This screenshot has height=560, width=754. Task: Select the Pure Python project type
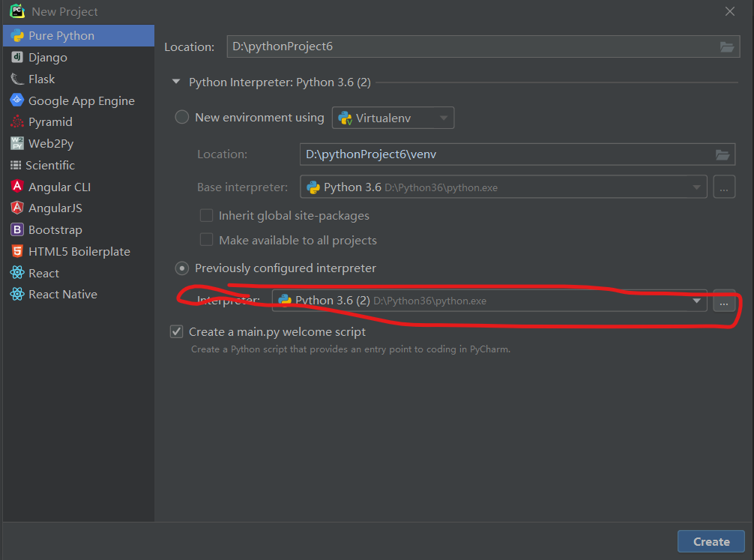point(79,35)
